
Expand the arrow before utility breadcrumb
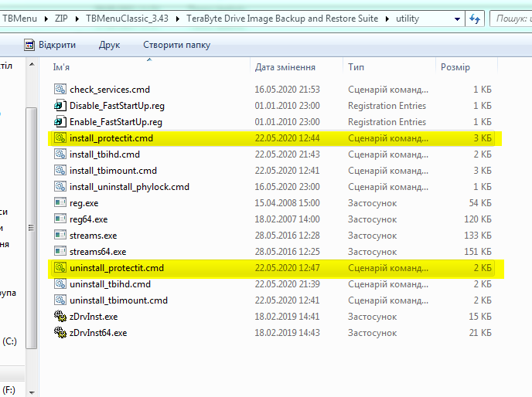pyautogui.click(x=387, y=19)
